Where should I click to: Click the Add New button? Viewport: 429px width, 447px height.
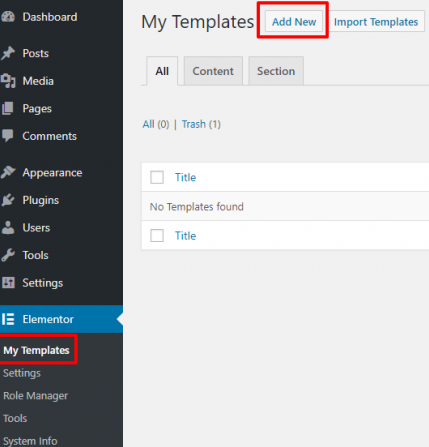click(x=294, y=22)
